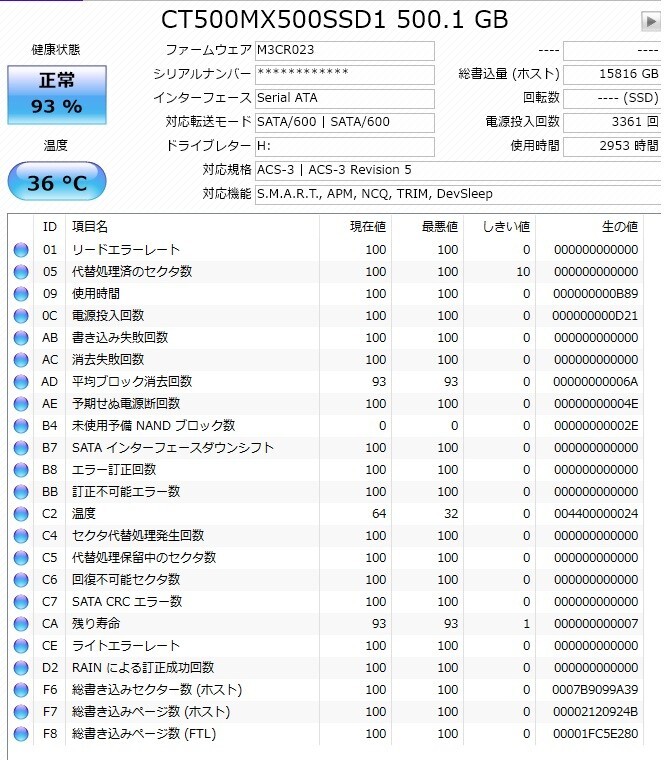
Task: Click status circle for F8 FTL row
Action: tap(21, 734)
